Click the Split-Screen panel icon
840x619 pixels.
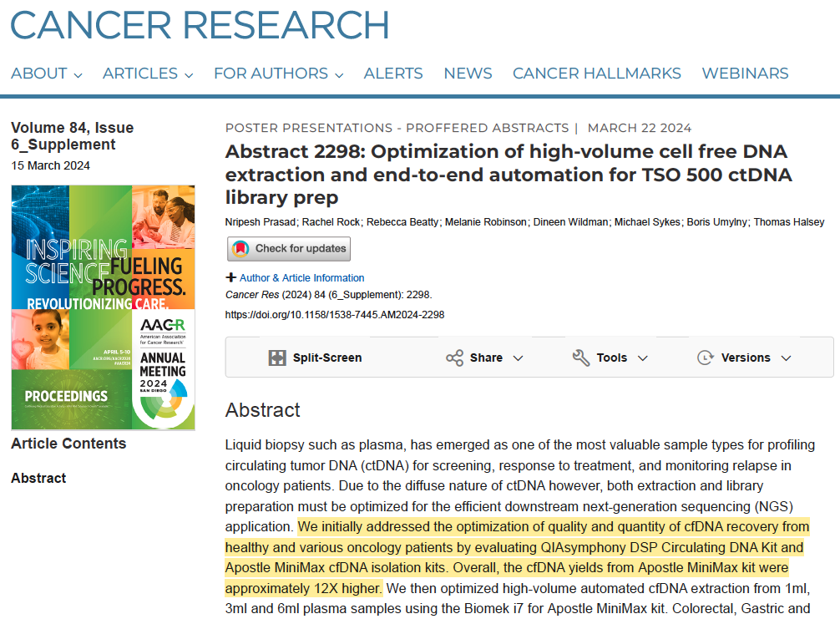pyautogui.click(x=277, y=358)
